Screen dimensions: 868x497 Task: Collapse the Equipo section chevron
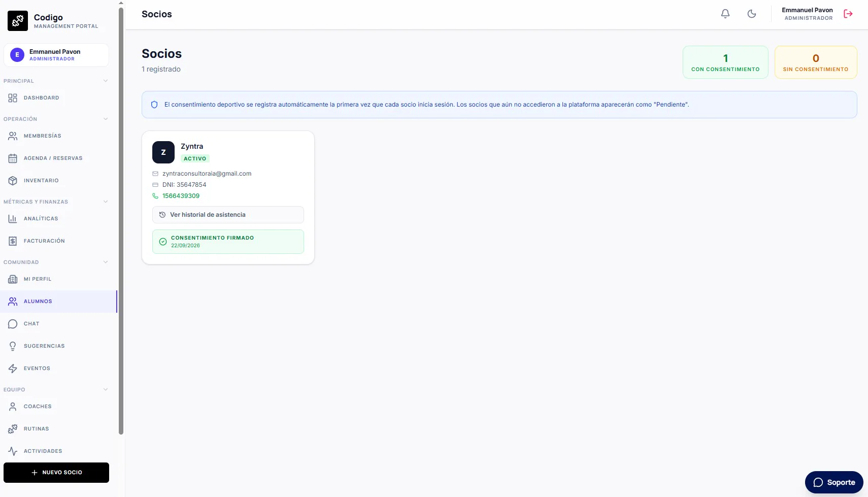[x=106, y=389]
